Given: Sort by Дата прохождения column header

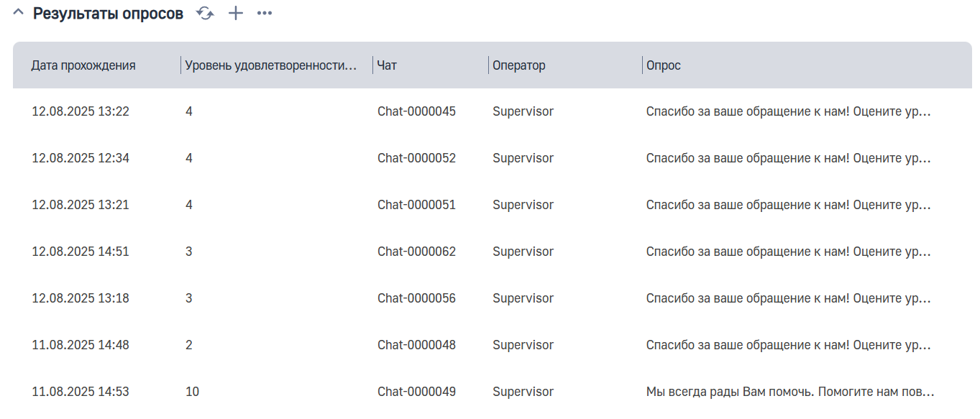Looking at the screenshot, I should [x=83, y=65].
